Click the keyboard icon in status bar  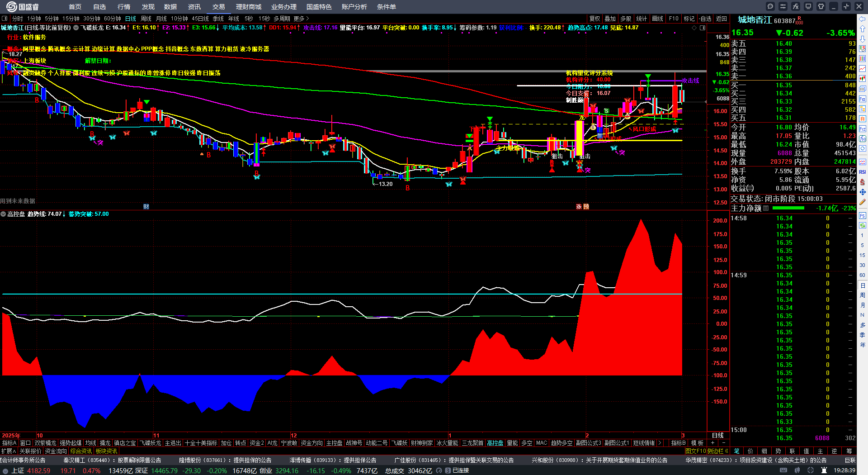click(783, 470)
